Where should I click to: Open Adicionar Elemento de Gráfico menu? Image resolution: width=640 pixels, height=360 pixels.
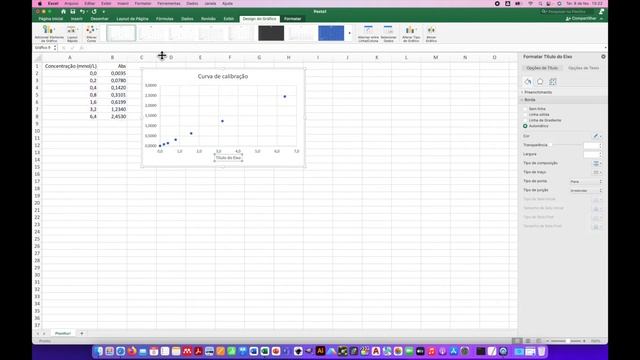[49, 33]
